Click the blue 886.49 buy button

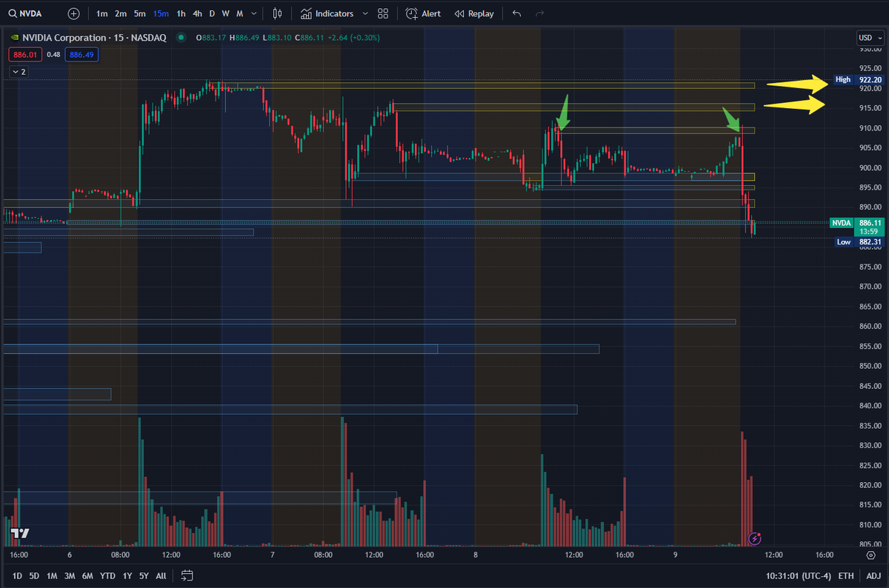[81, 54]
